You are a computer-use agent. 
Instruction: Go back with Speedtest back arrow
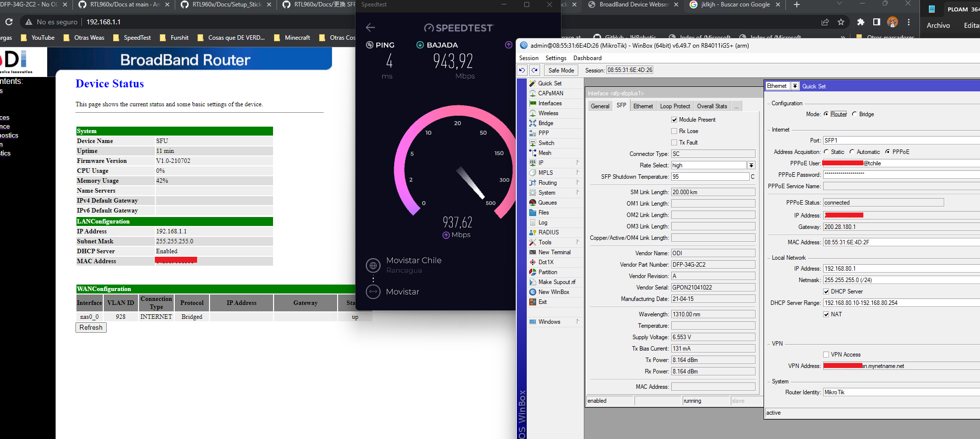click(370, 28)
